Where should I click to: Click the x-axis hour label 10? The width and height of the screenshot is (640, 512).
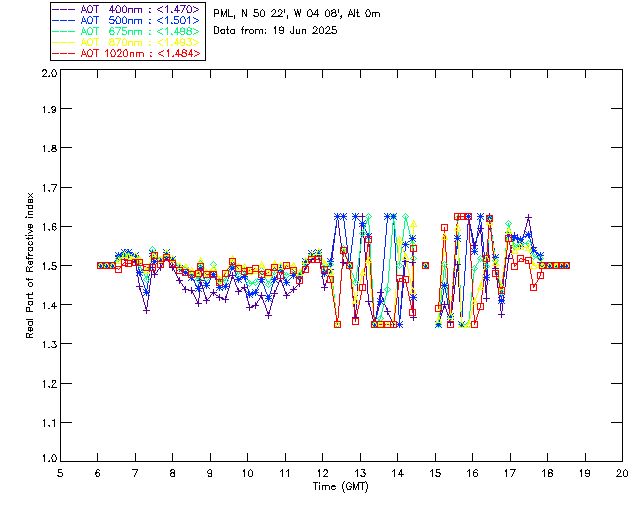(x=247, y=473)
